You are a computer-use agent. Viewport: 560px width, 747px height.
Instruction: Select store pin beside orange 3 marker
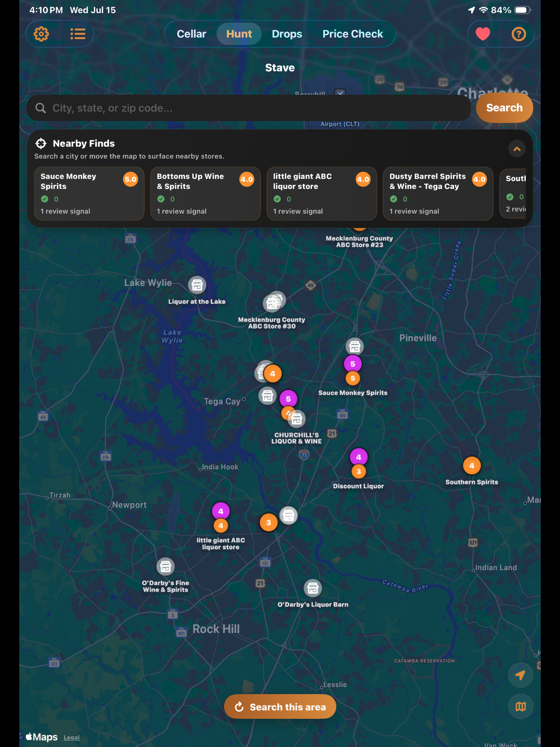[288, 516]
